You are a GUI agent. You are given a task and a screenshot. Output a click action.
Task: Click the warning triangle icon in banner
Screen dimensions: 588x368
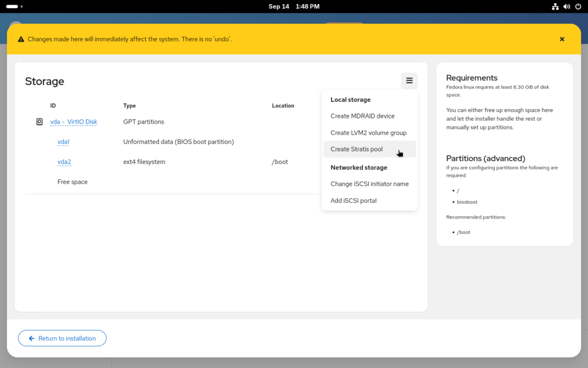(21, 39)
